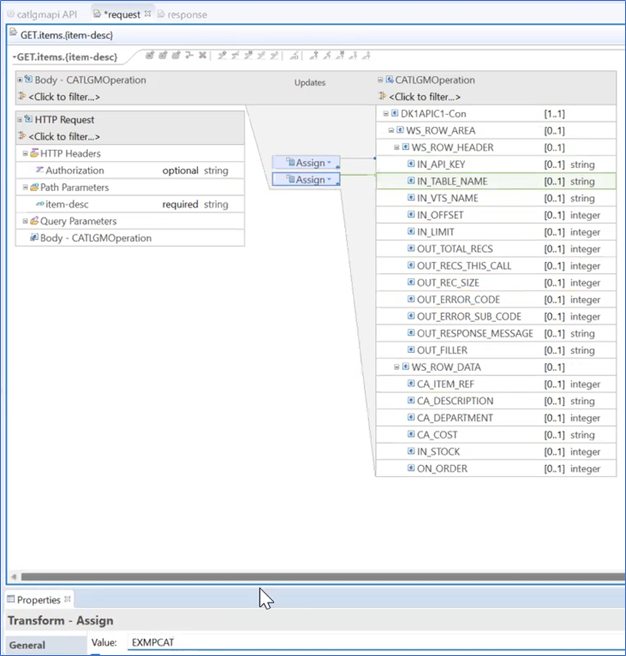Click the scrollbar left arrow button
The image size is (626, 656).
pos(14,577)
